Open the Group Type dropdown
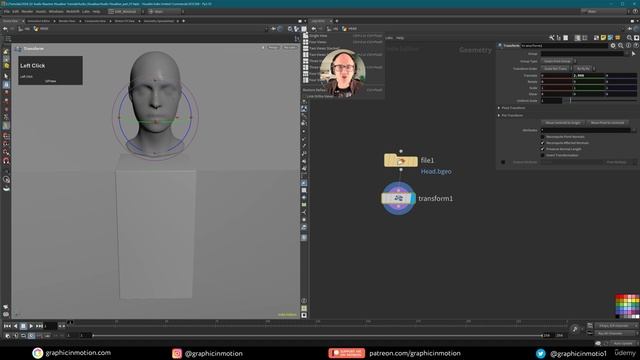This screenshot has width=640, height=360. tap(558, 61)
